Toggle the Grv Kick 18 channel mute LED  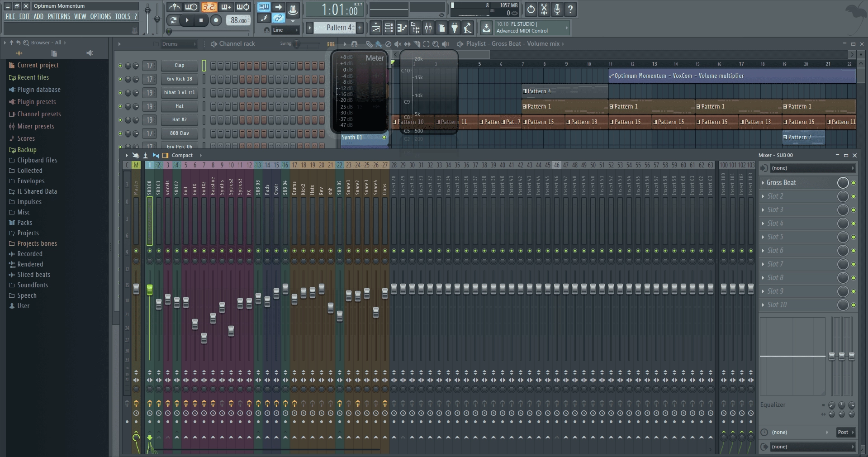[x=120, y=79]
